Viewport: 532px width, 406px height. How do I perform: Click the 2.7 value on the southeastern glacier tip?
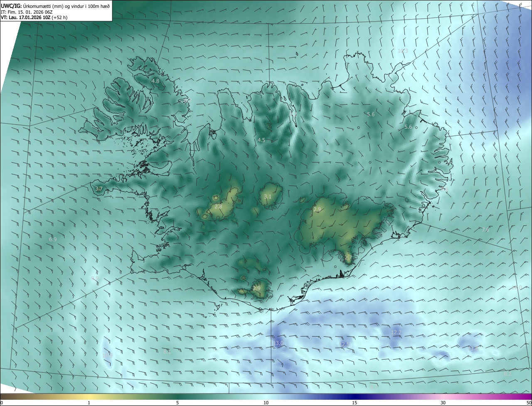348,258
